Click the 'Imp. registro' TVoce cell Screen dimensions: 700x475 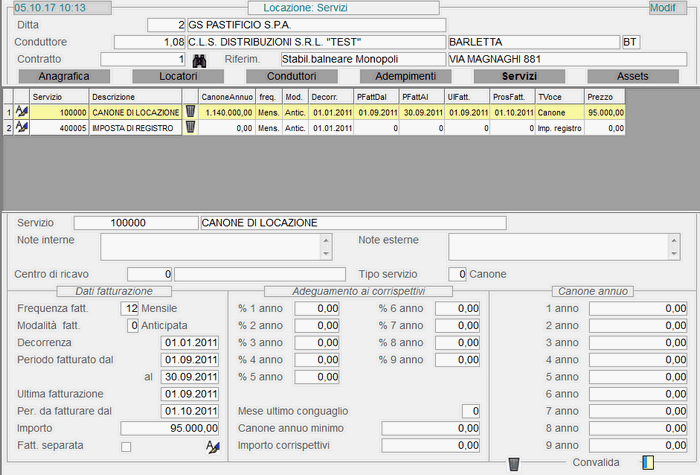point(560,128)
